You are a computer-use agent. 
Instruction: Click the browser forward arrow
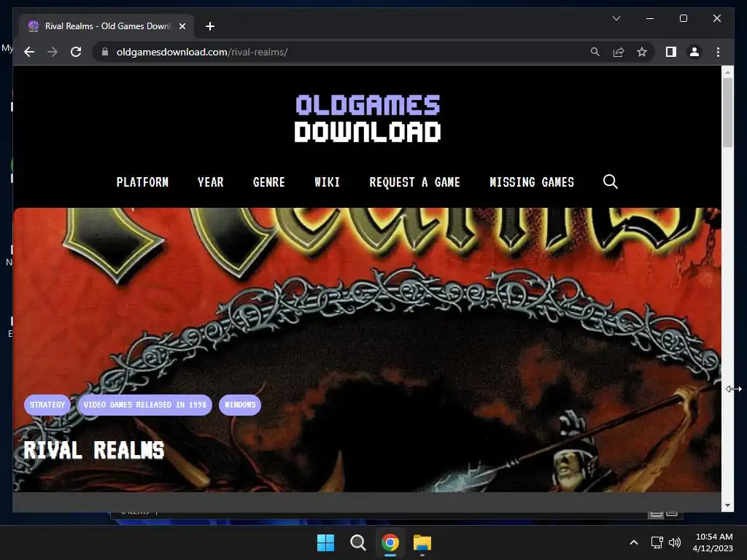[x=53, y=52]
